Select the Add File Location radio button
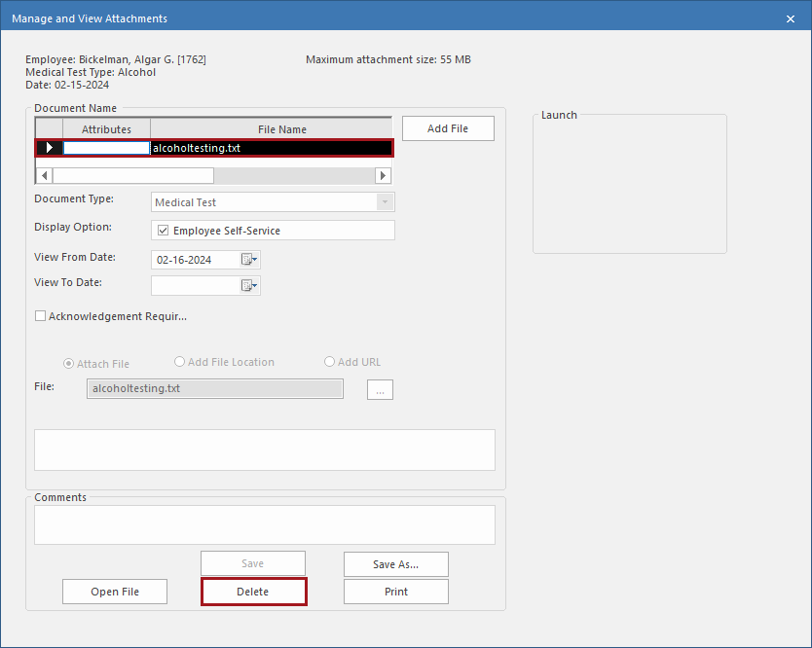 tap(179, 361)
